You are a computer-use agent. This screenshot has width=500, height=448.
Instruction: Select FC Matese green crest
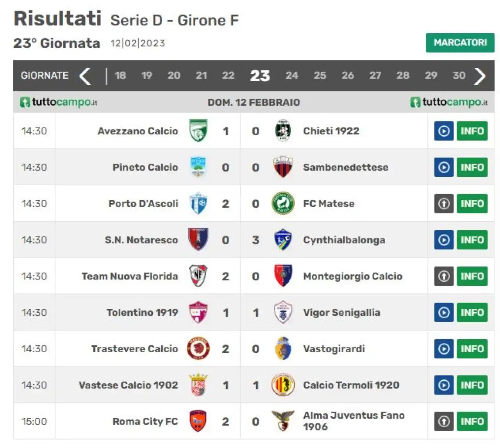coord(283,203)
